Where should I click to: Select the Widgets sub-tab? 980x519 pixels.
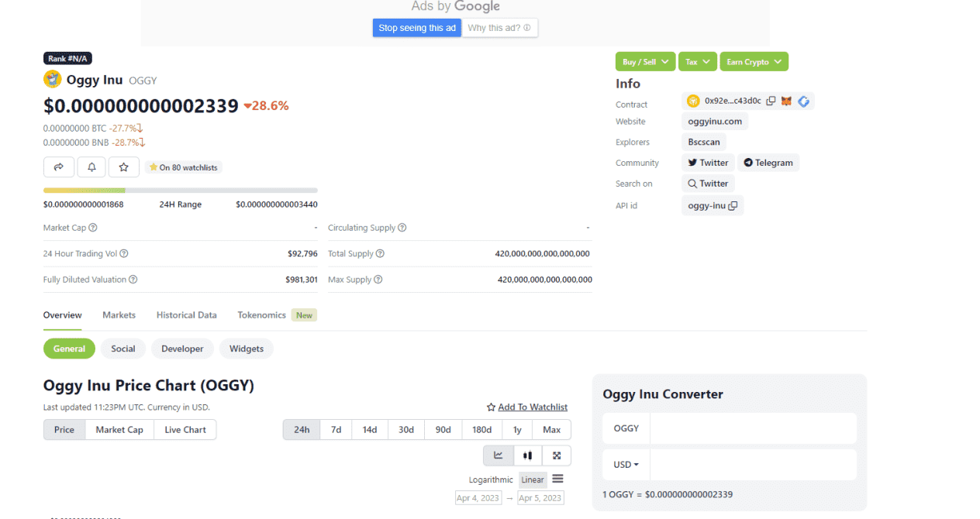click(247, 349)
